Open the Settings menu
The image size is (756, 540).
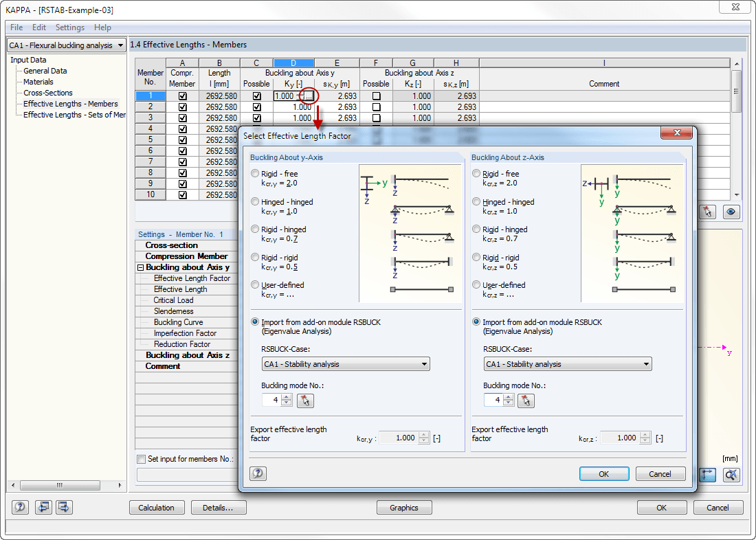69,27
